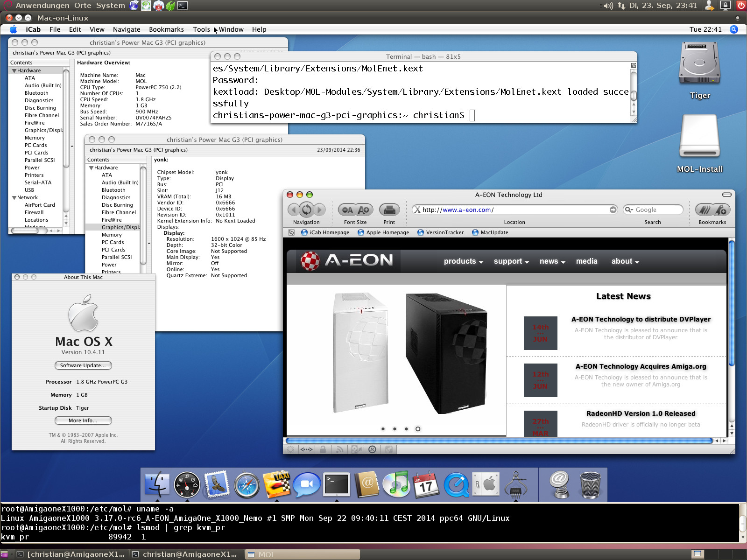Viewport: 747px width, 560px height.
Task: Launch Safari from the dock
Action: 247,485
